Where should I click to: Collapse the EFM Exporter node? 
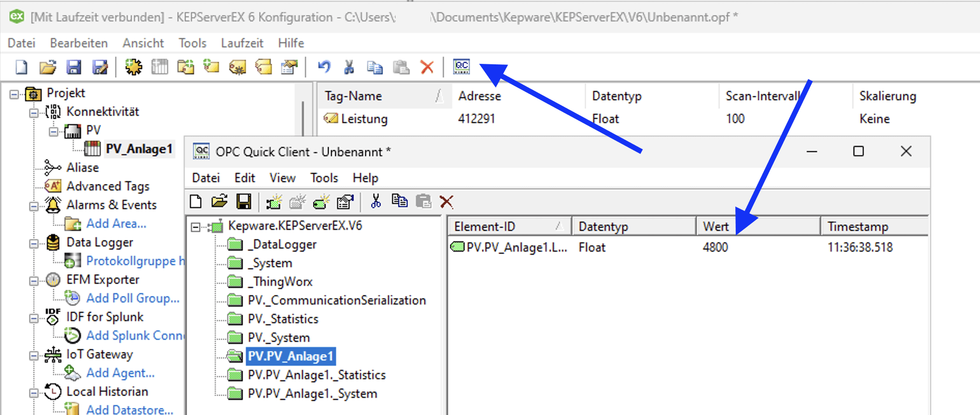click(34, 281)
